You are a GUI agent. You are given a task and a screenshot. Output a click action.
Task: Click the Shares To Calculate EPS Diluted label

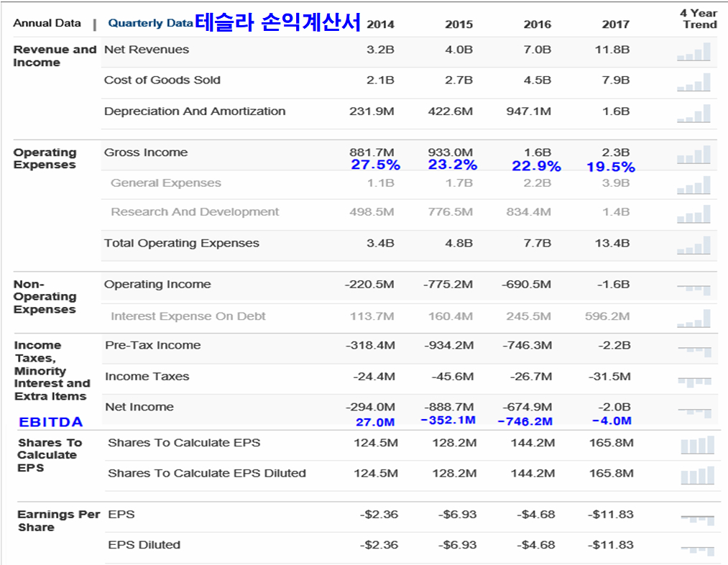point(206,473)
